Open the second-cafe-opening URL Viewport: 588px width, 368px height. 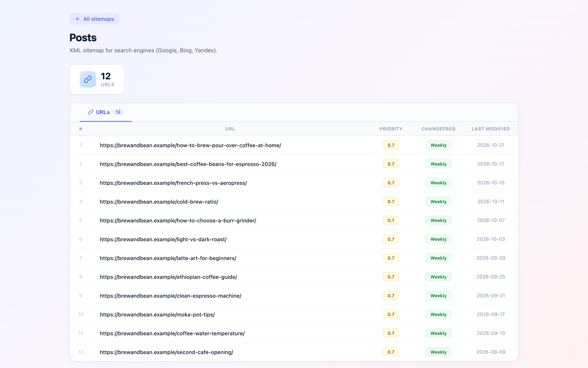point(166,352)
